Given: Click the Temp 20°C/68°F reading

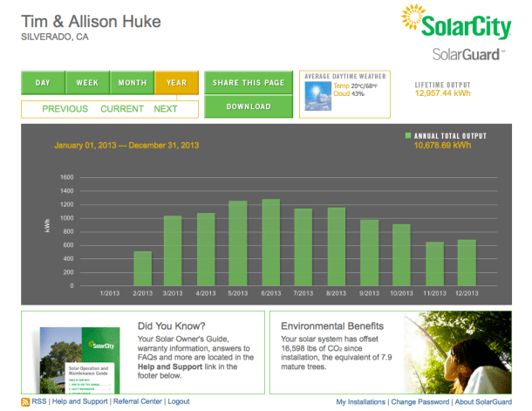Looking at the screenshot, I should pyautogui.click(x=355, y=86).
